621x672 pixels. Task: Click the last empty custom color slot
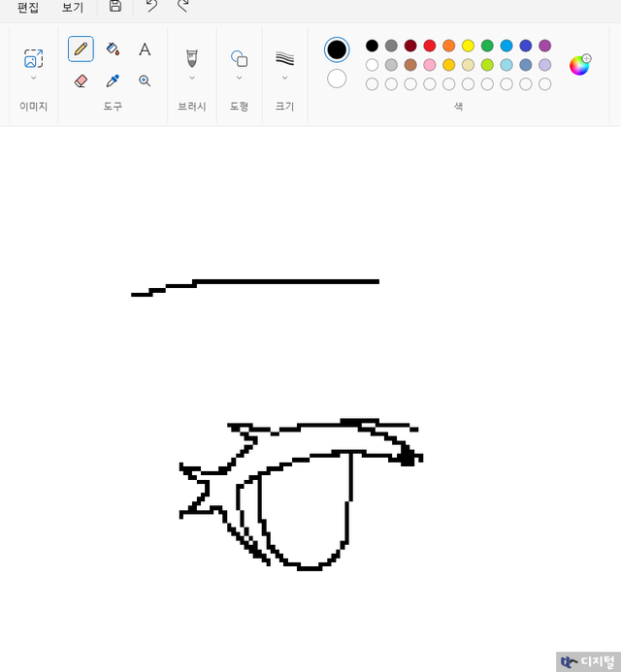click(x=544, y=84)
